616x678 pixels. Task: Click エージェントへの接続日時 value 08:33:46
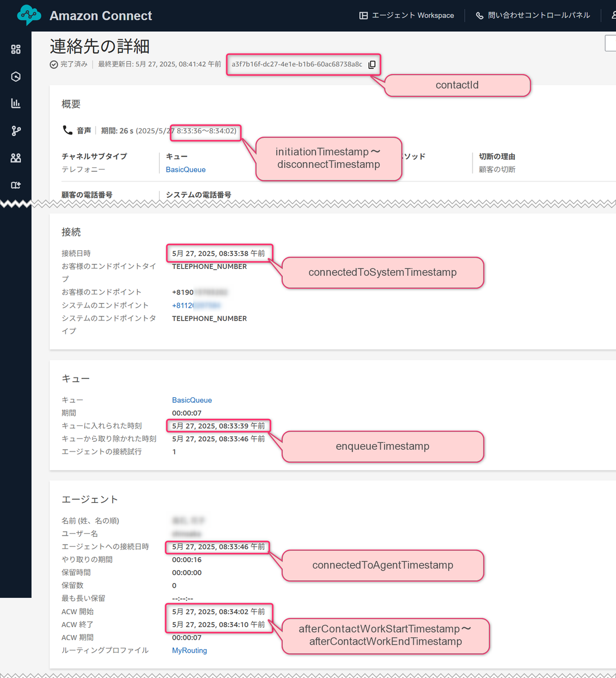pos(219,547)
